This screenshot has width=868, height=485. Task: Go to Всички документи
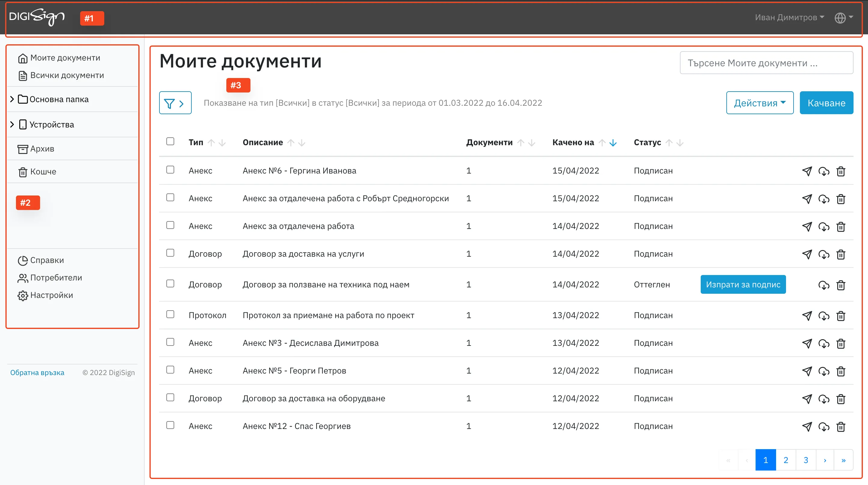point(61,75)
